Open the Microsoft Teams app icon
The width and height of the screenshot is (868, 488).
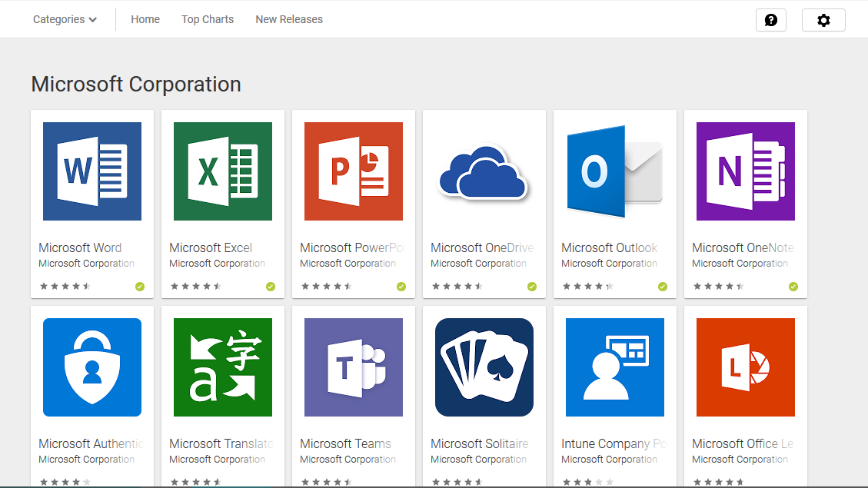[353, 367]
